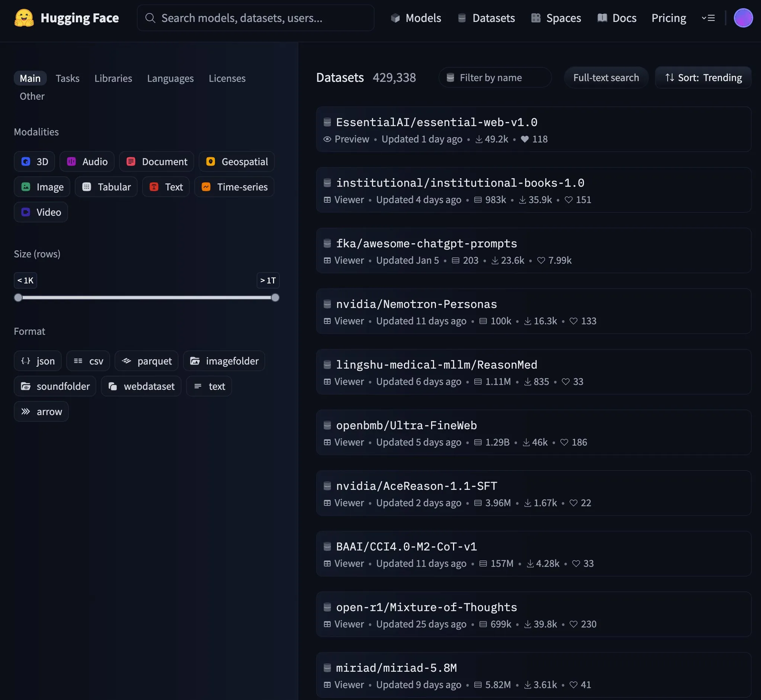Toggle the plain text format filter
Image resolution: width=761 pixels, height=700 pixels.
click(209, 386)
